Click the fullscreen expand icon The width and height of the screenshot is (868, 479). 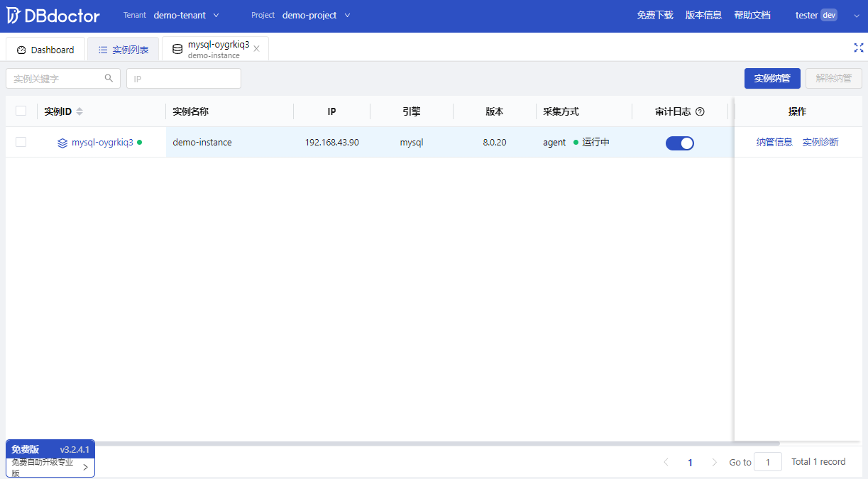(x=858, y=48)
